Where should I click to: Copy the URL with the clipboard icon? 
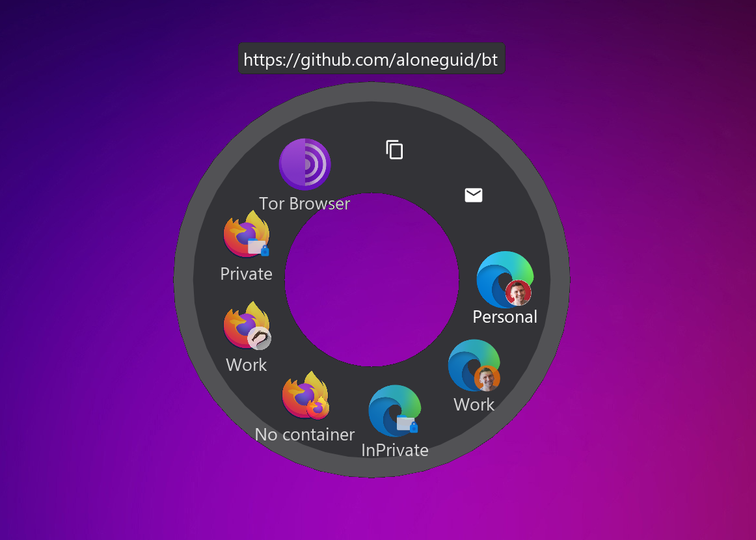[x=394, y=150]
